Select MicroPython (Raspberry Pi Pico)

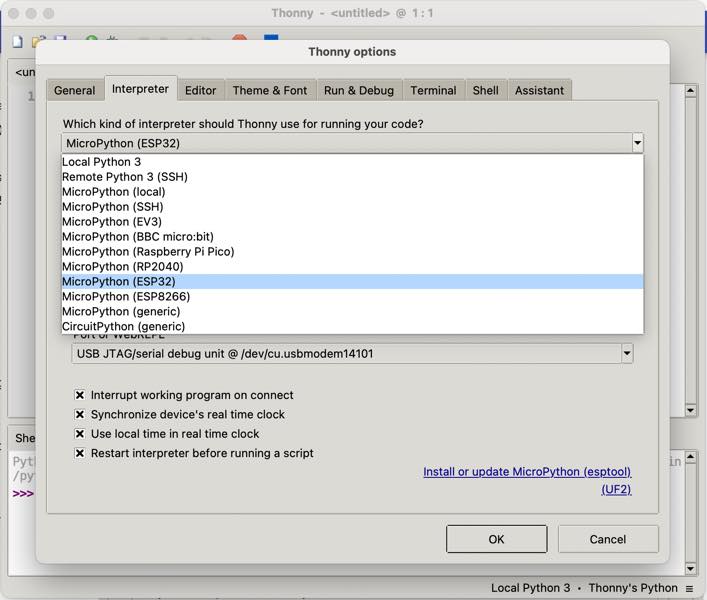point(352,251)
